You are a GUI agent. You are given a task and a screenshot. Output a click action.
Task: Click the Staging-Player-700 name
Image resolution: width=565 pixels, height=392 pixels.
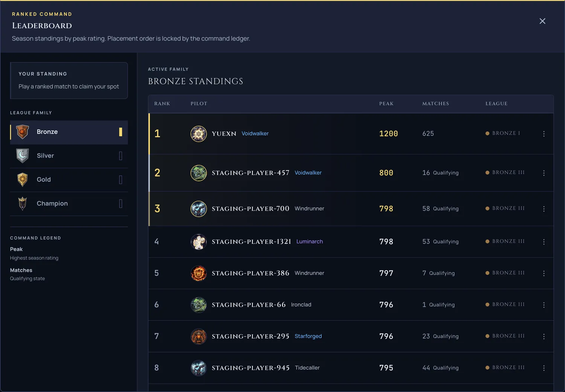click(250, 208)
